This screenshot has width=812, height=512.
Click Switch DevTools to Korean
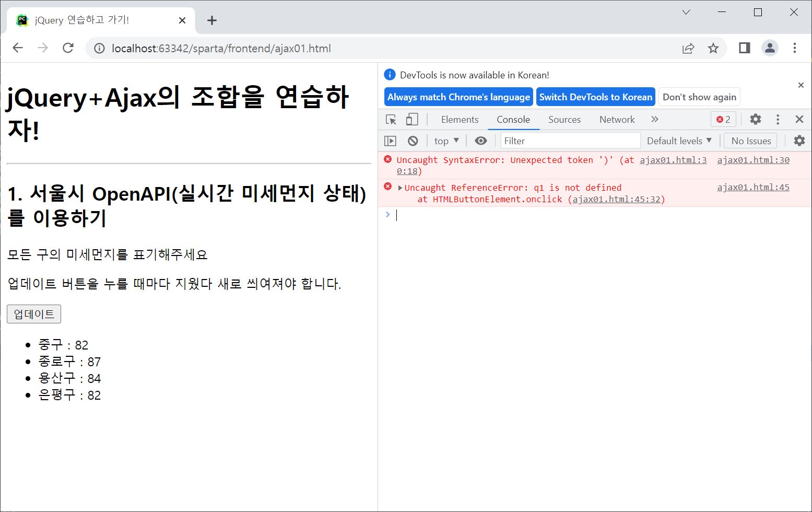(596, 97)
